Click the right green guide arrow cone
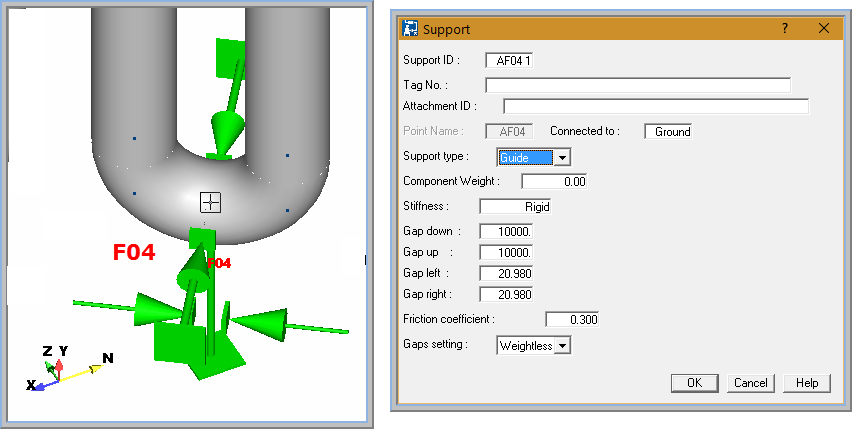 point(260,324)
